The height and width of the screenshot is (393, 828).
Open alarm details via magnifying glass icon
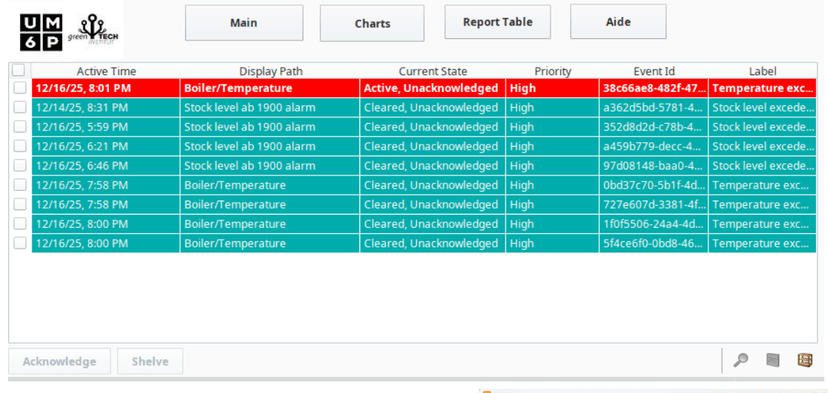point(741,360)
